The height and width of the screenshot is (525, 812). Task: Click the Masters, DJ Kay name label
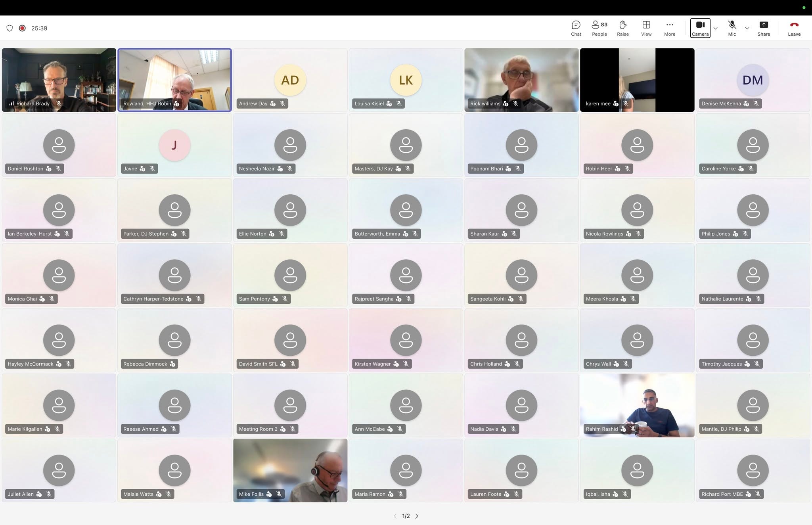click(x=373, y=169)
